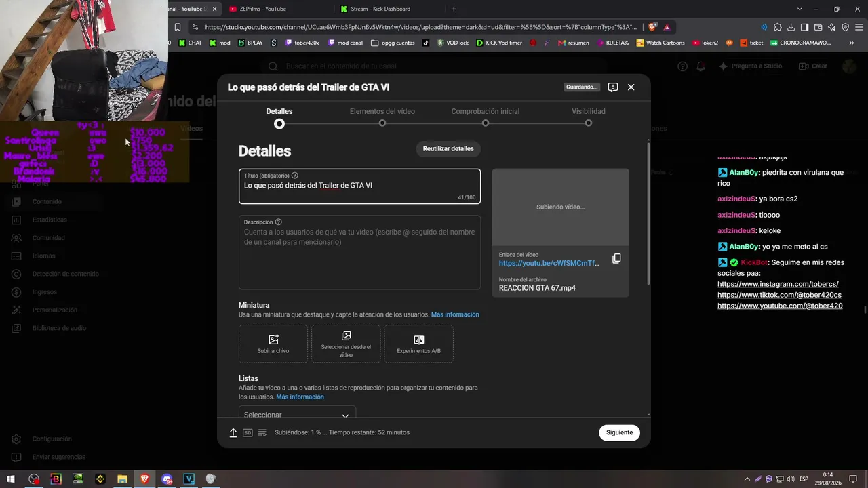Close the video upload dialog
868x488 pixels.
631,87
